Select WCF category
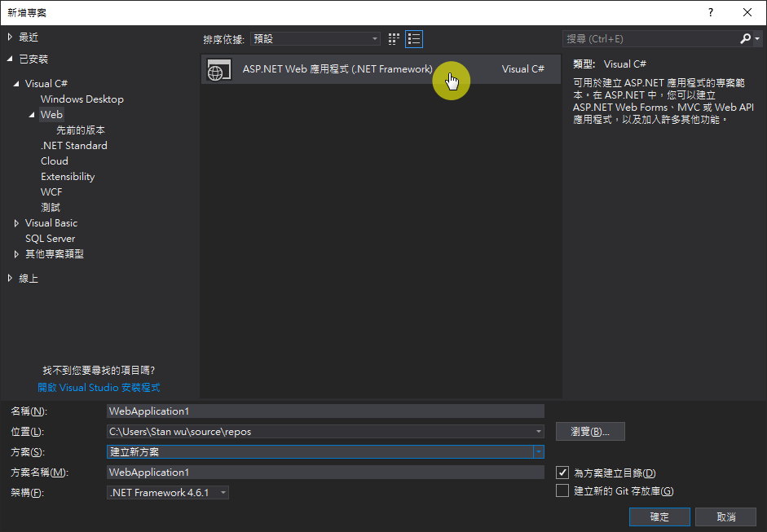This screenshot has height=532, width=767. tap(51, 192)
